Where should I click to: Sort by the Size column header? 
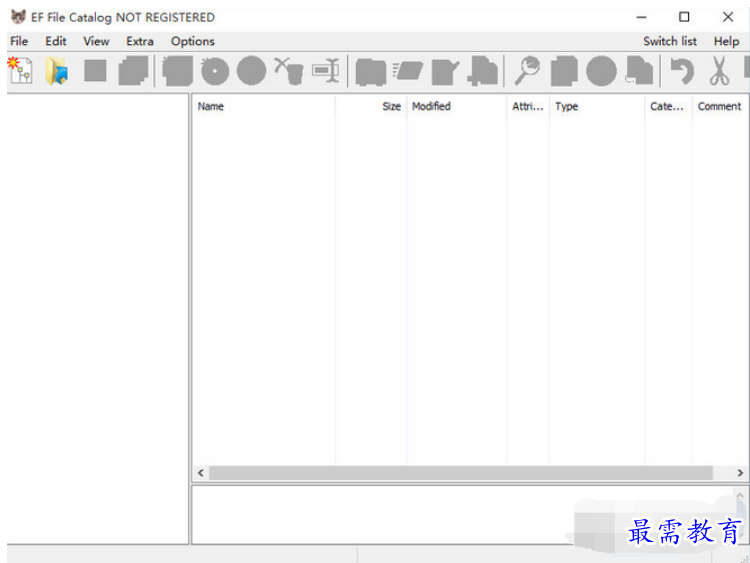tap(371, 106)
